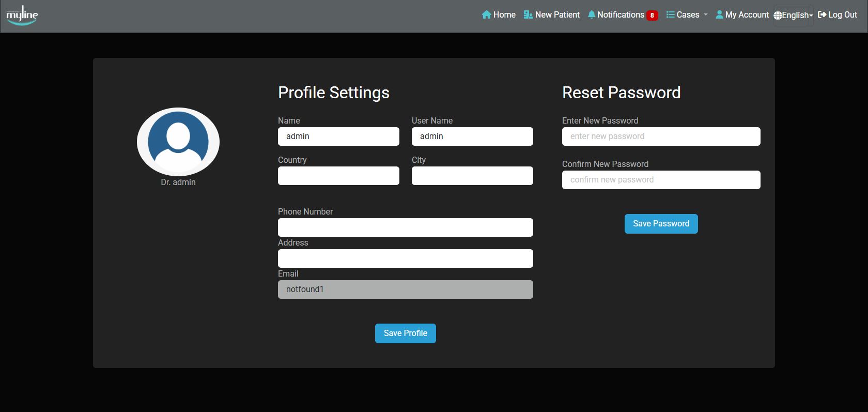Screen dimensions: 868x412
Task: Click the My Account person icon
Action: 719,15
